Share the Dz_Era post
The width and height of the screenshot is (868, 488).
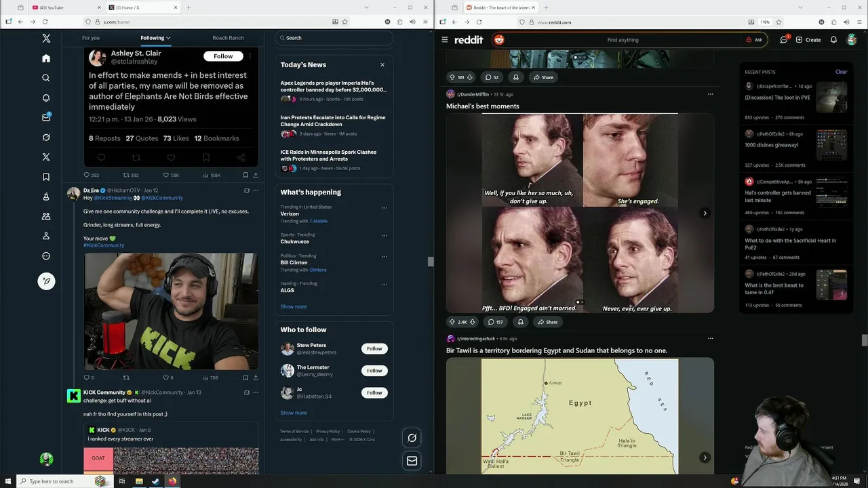click(x=256, y=378)
